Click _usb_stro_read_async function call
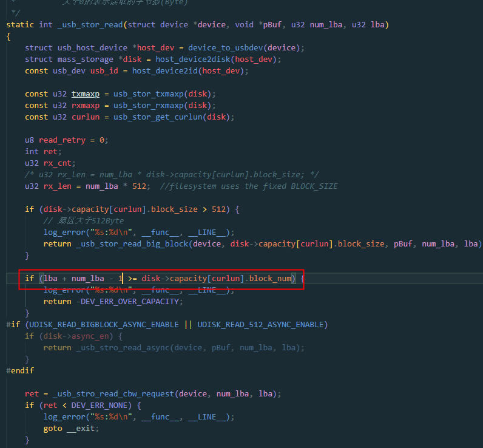The width and height of the screenshot is (483, 448). pos(123,348)
